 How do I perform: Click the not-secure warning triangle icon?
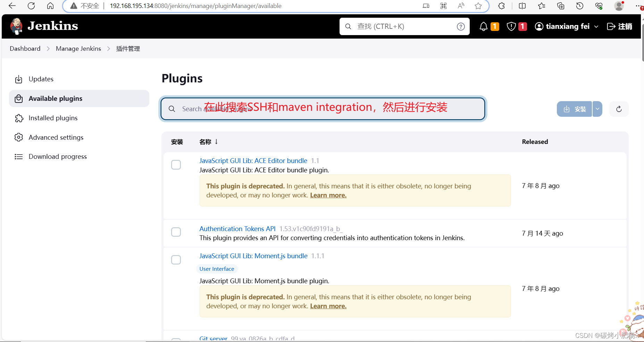point(74,6)
